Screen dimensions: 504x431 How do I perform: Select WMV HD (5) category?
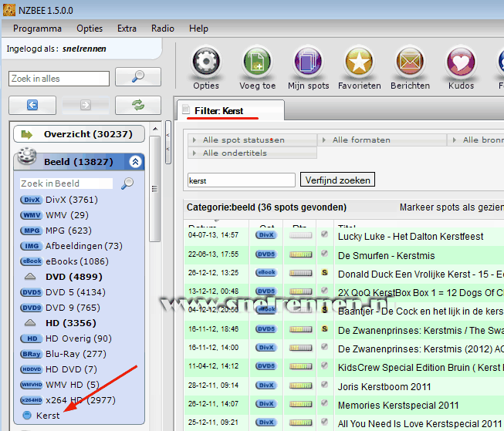pyautogui.click(x=59, y=385)
